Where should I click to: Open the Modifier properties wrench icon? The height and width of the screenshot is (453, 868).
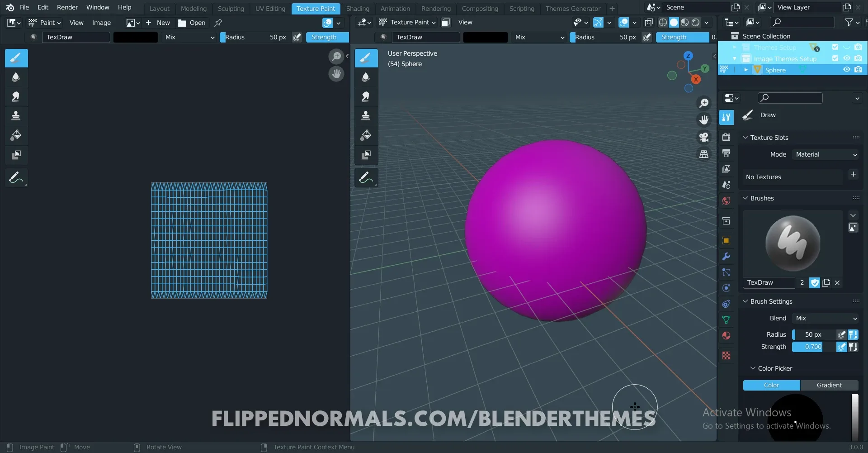coord(726,257)
